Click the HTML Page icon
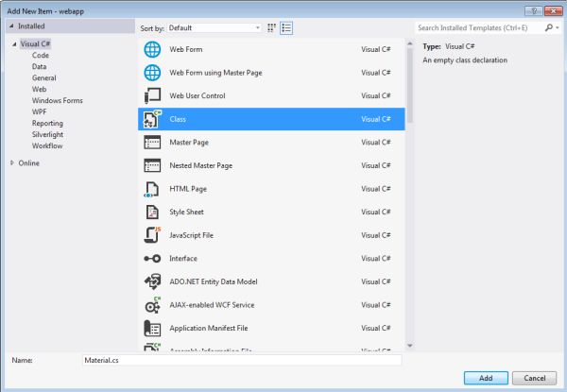The width and height of the screenshot is (567, 392). [152, 189]
